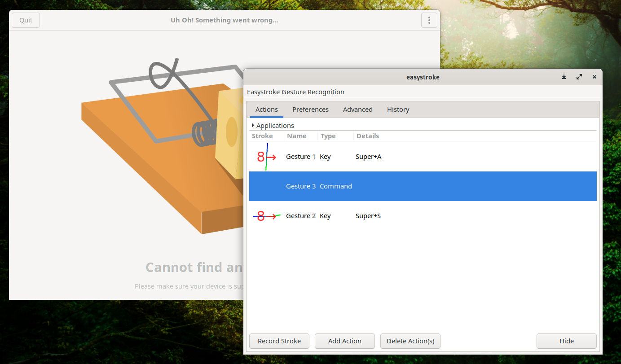Image resolution: width=621 pixels, height=364 pixels.
Task: Click the Super+A details cell
Action: click(x=368, y=157)
